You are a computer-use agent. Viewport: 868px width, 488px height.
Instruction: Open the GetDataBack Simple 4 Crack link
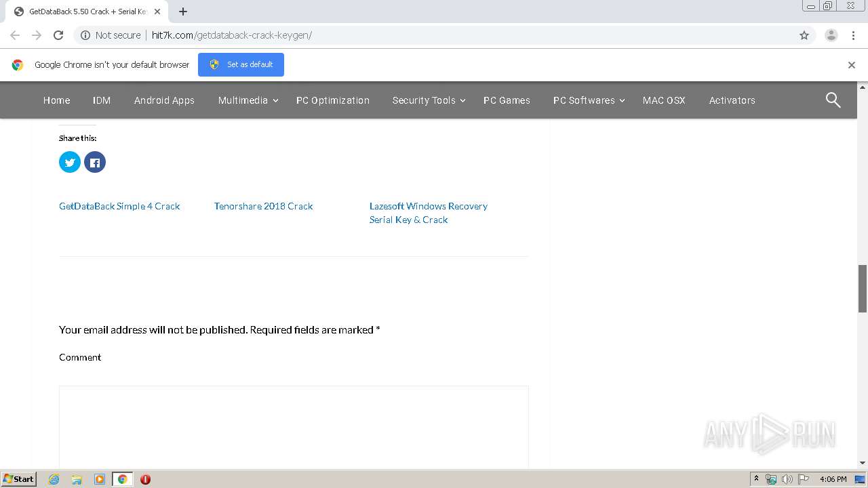(119, 206)
